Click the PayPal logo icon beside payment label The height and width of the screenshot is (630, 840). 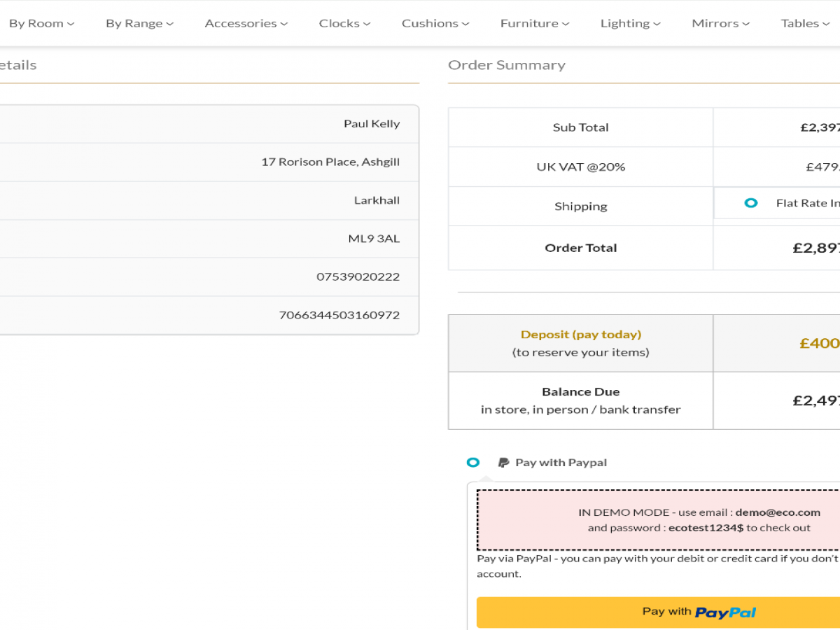[x=503, y=463]
